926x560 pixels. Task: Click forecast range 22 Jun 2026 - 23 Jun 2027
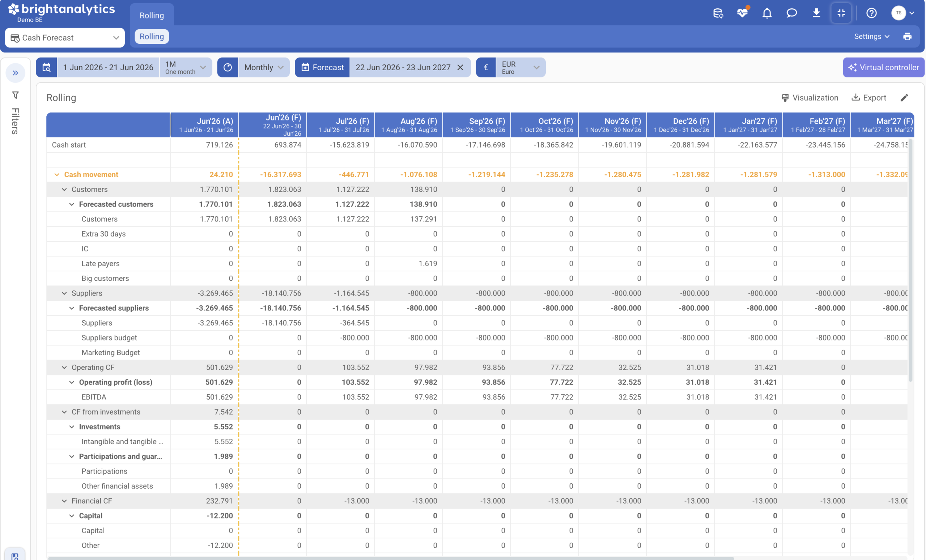[x=403, y=67]
